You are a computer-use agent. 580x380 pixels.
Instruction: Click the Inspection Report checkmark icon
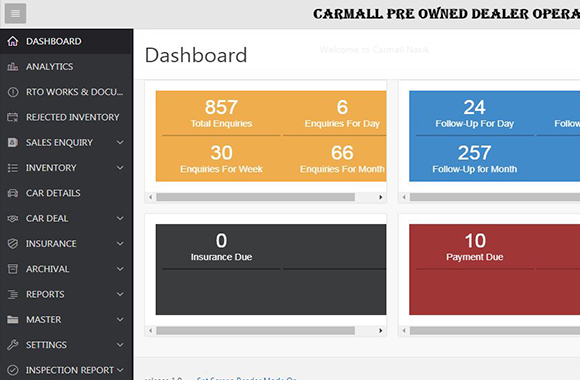click(13, 370)
